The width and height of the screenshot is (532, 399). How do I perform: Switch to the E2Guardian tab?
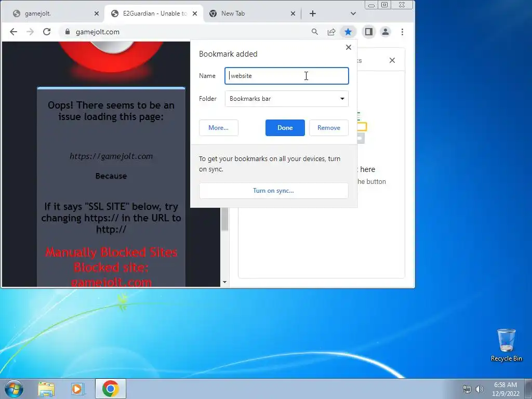(x=154, y=14)
